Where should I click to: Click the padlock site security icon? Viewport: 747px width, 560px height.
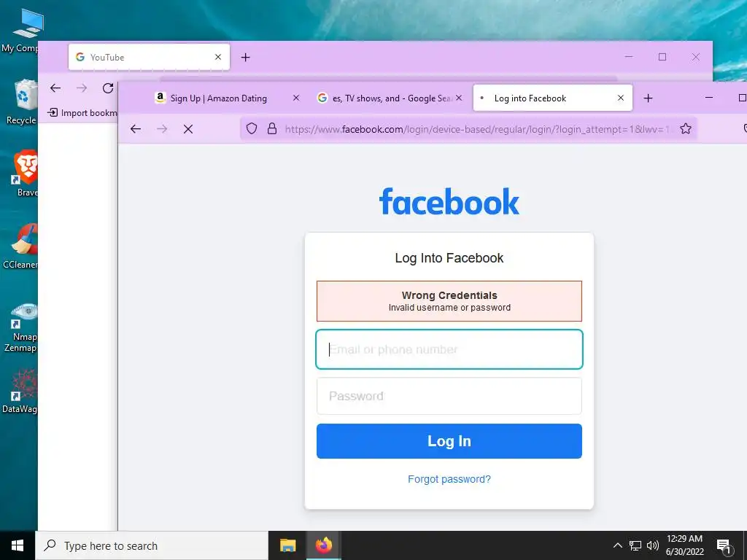tap(272, 128)
